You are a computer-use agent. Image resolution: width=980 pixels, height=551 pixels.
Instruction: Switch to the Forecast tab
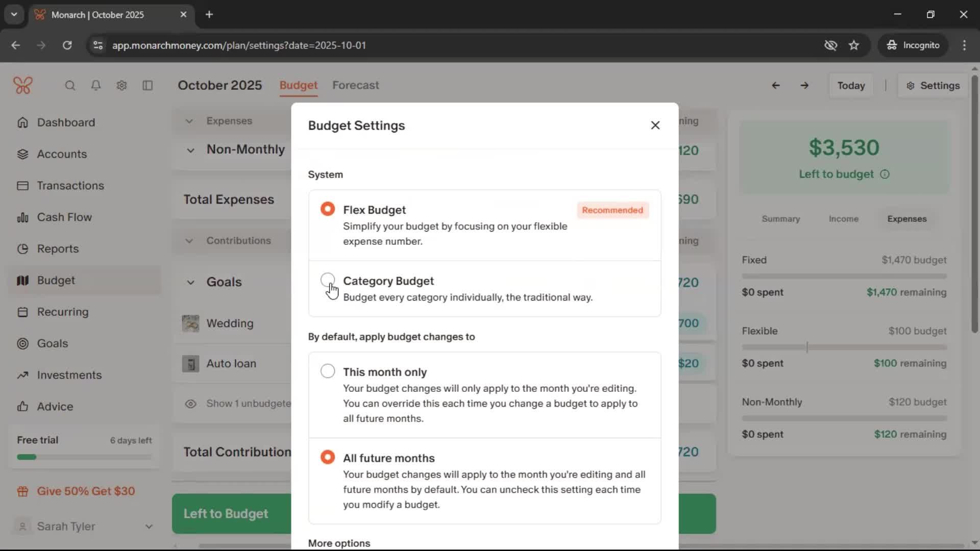[355, 85]
